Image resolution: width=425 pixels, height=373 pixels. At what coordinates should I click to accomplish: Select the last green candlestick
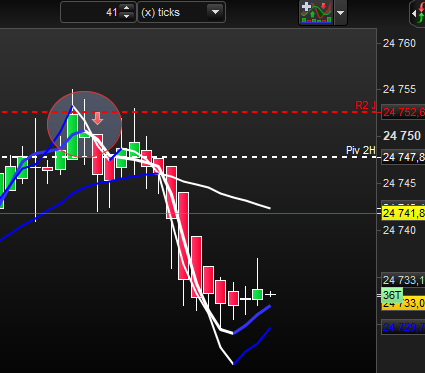257,294
